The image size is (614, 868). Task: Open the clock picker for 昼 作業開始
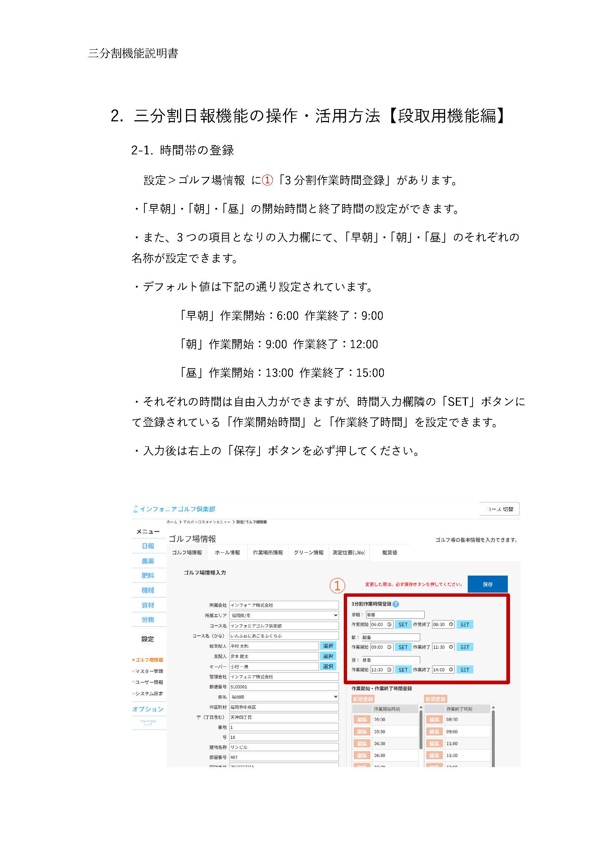point(390,669)
